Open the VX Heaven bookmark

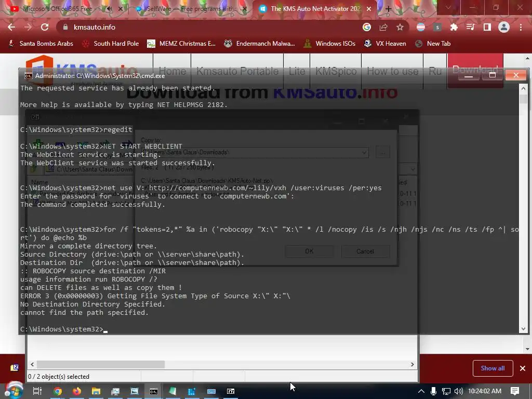click(x=385, y=44)
